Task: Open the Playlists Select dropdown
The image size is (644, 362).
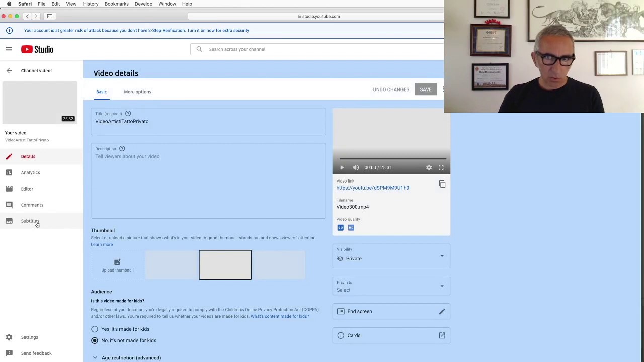Action: pyautogui.click(x=391, y=287)
